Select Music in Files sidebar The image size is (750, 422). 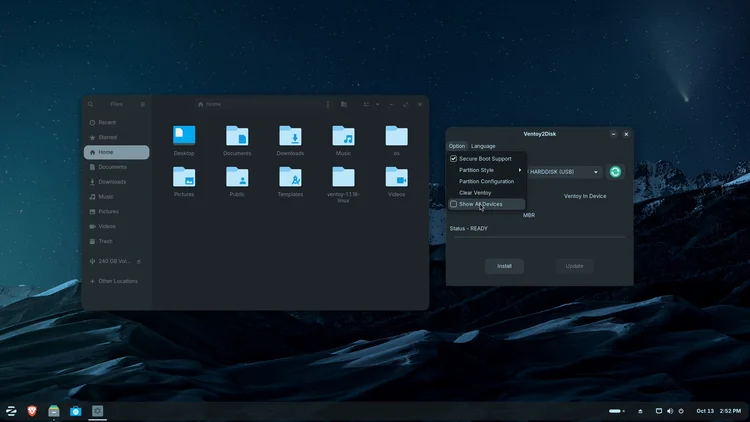[116, 197]
